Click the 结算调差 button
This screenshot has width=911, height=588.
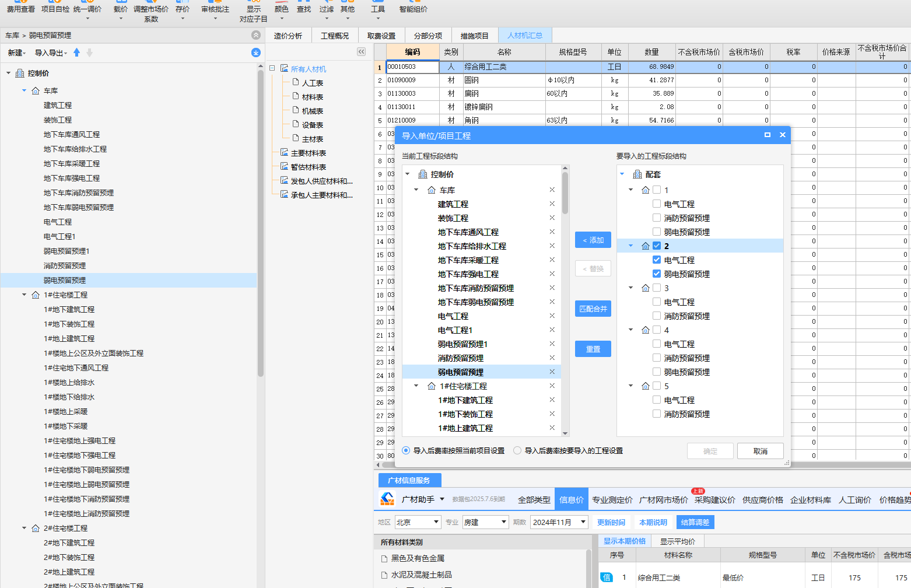click(x=695, y=522)
